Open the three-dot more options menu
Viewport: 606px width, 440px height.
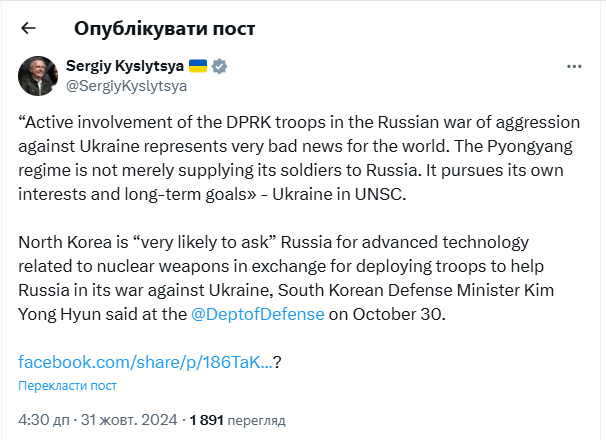pyautogui.click(x=574, y=67)
